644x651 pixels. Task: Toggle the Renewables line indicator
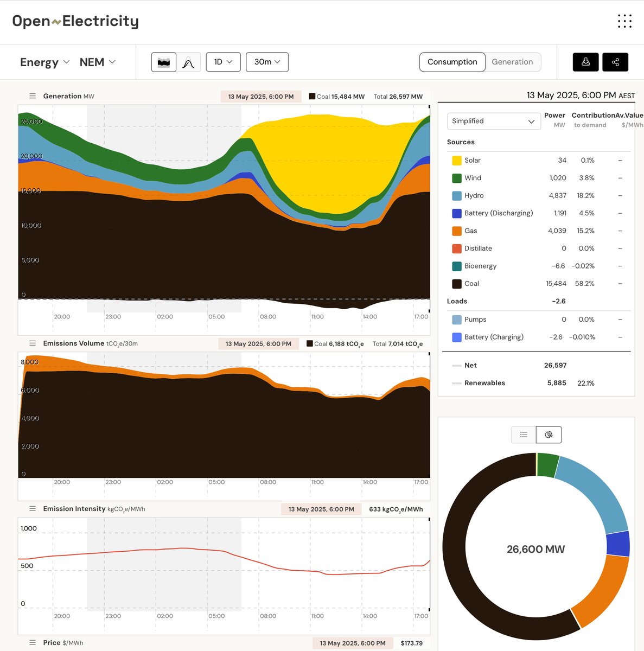click(x=457, y=383)
